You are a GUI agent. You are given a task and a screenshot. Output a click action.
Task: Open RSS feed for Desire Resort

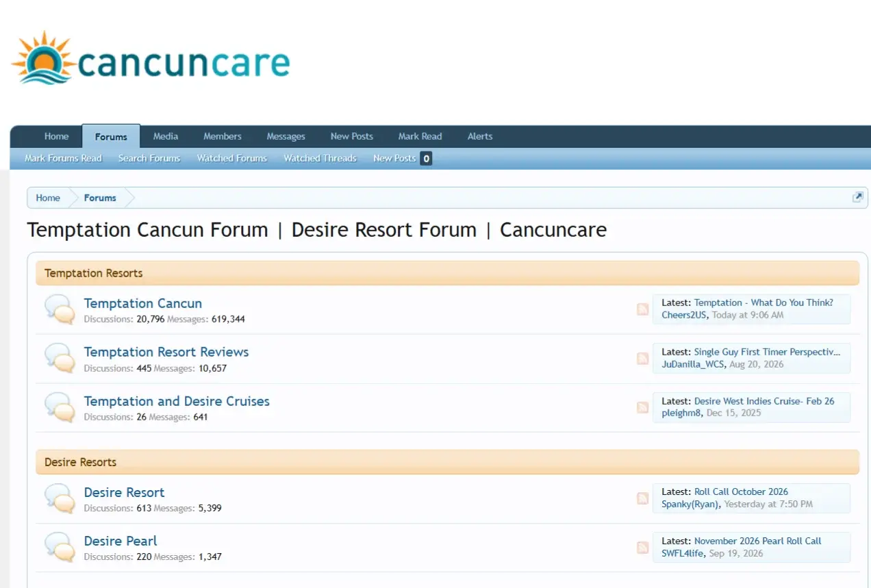tap(642, 498)
